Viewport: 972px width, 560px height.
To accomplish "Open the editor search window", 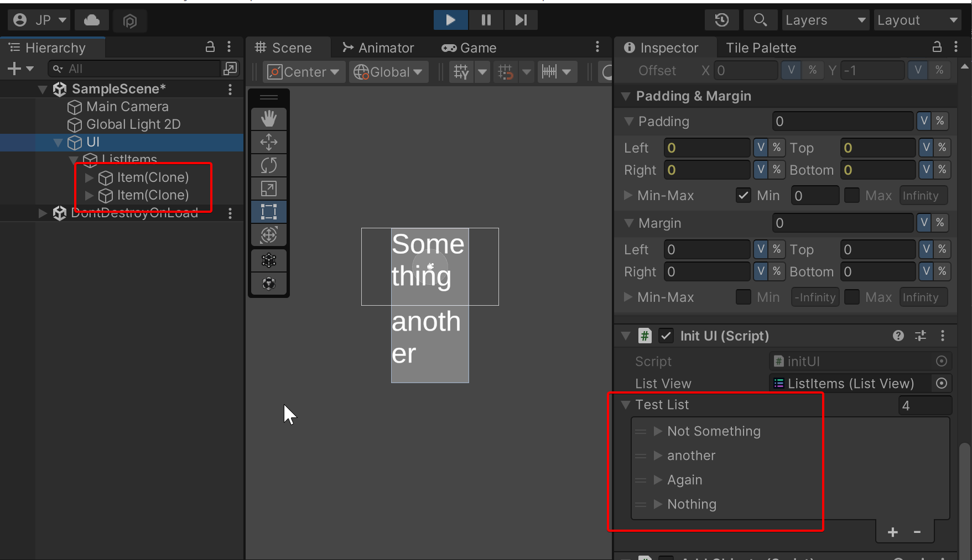I will click(760, 20).
